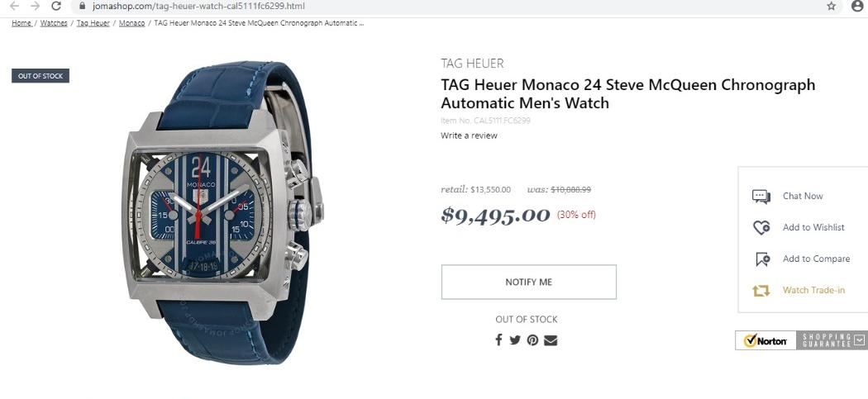The height and width of the screenshot is (399, 868).
Task: Click the Notify Me button
Action: tap(529, 283)
